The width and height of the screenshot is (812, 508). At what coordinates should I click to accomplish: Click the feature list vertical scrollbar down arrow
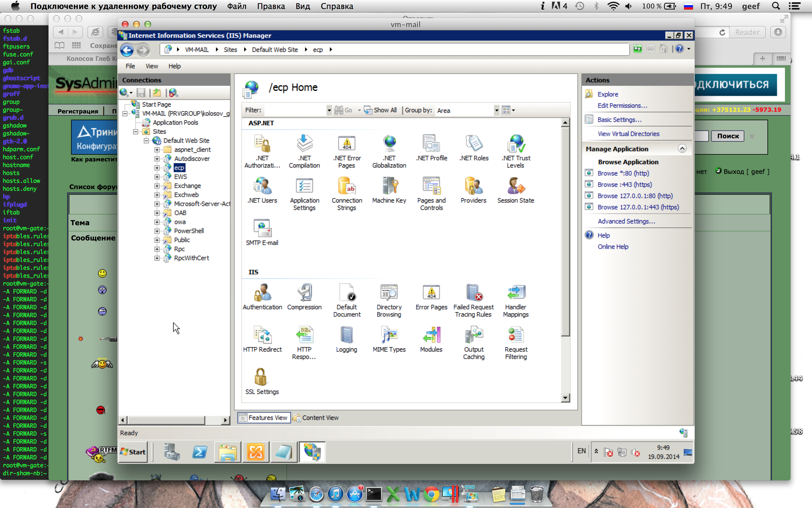click(x=565, y=398)
